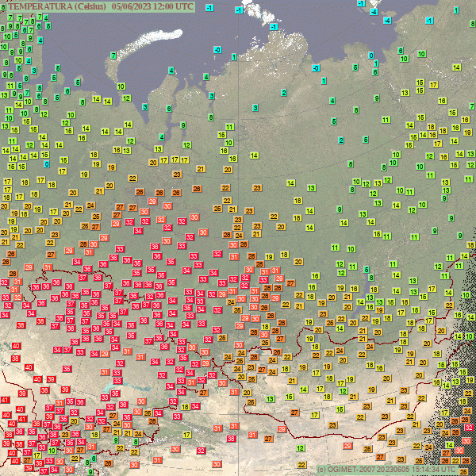Click the OGIMET-2007 copyright timestamp text
Screen dimensions: 476x476
[x=386, y=470]
